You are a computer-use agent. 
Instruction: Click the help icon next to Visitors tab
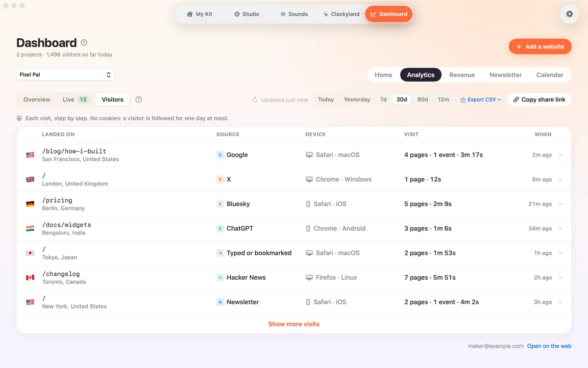tap(139, 100)
